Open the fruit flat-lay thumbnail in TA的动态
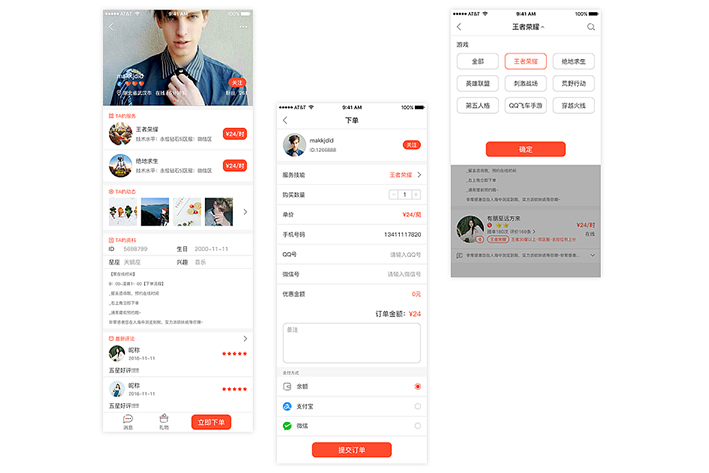Screen dimensions: 709x473 tap(187, 212)
